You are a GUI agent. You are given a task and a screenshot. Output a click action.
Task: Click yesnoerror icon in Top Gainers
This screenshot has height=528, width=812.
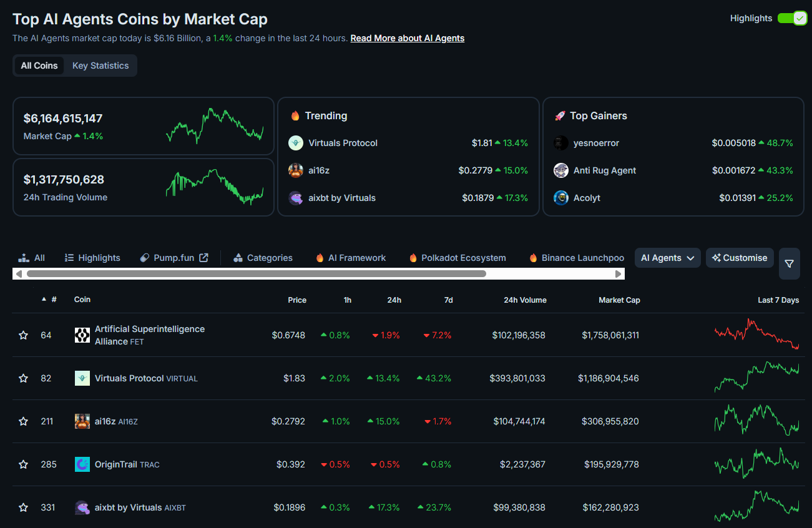(561, 143)
